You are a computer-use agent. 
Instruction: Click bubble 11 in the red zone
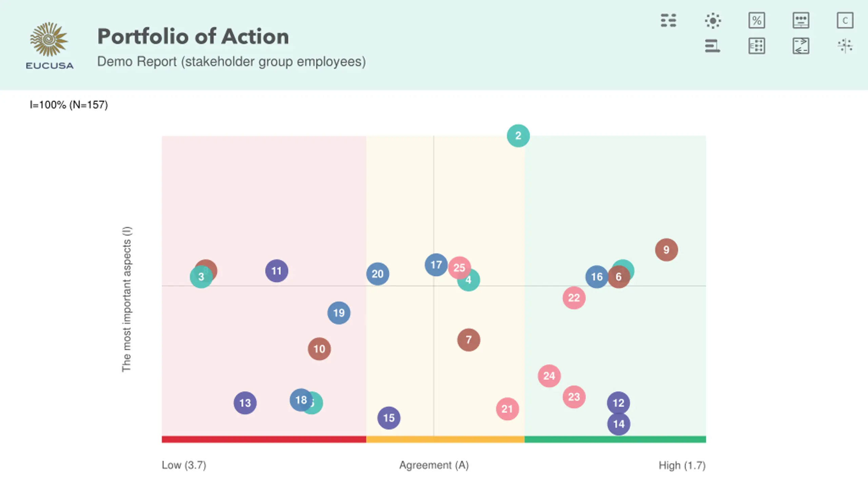pos(277,271)
